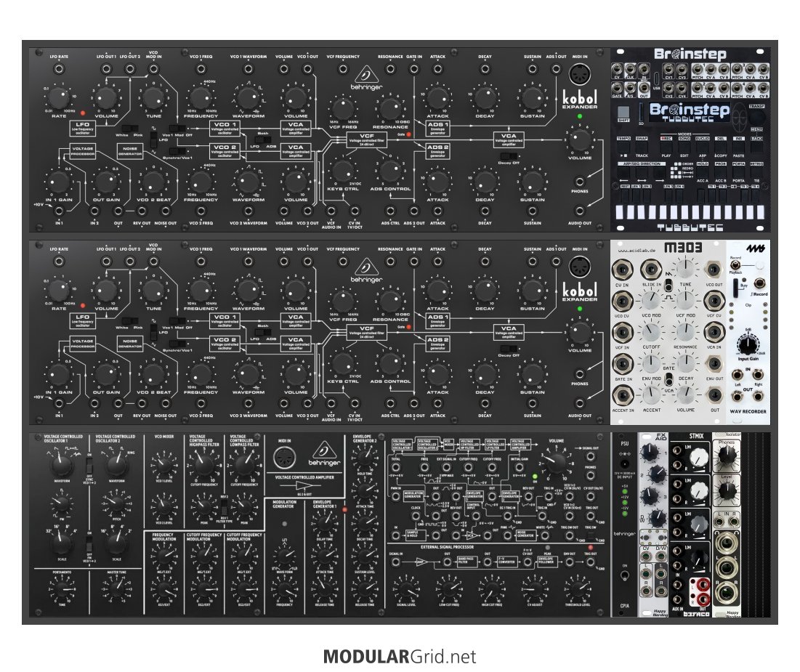
Task: Click the Input Gain knob on the WAV Recorder
Action: (748, 344)
